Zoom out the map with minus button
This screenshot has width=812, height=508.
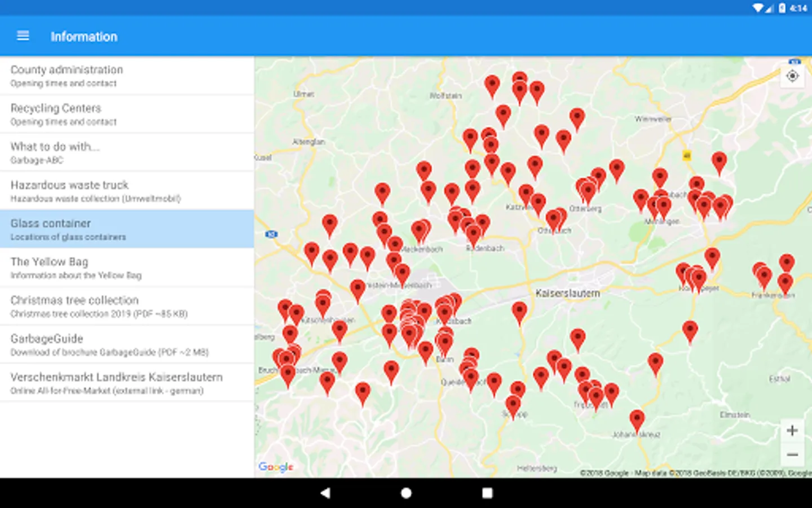pyautogui.click(x=792, y=454)
